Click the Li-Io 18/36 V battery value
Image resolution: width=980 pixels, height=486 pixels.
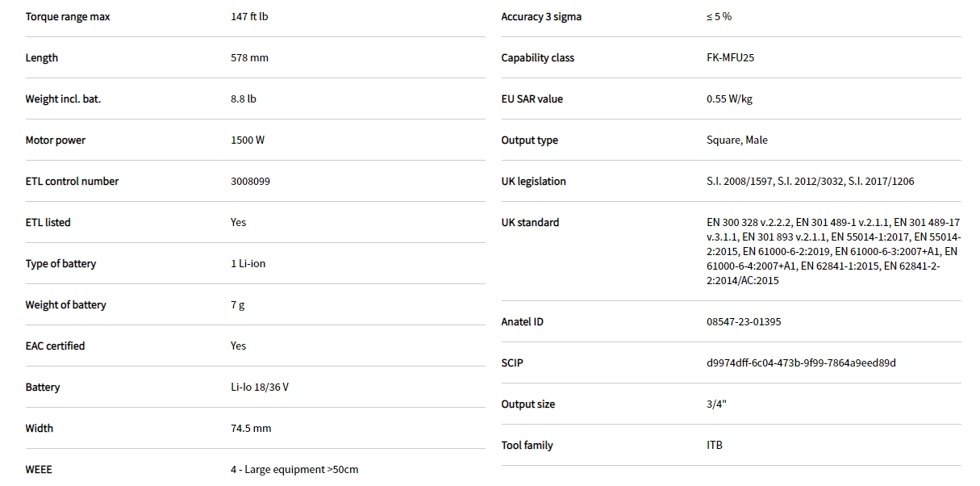click(260, 388)
